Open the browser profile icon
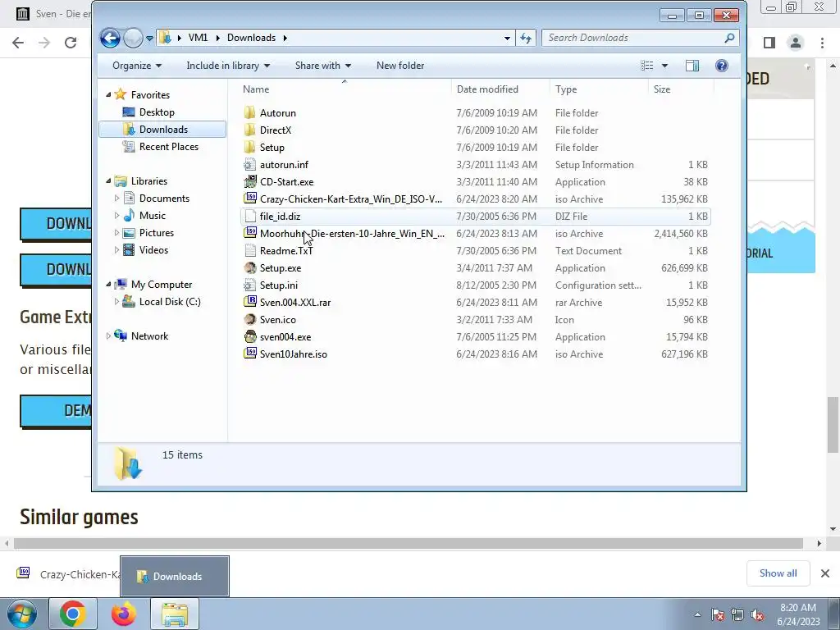Image resolution: width=840 pixels, height=630 pixels. pos(796,43)
